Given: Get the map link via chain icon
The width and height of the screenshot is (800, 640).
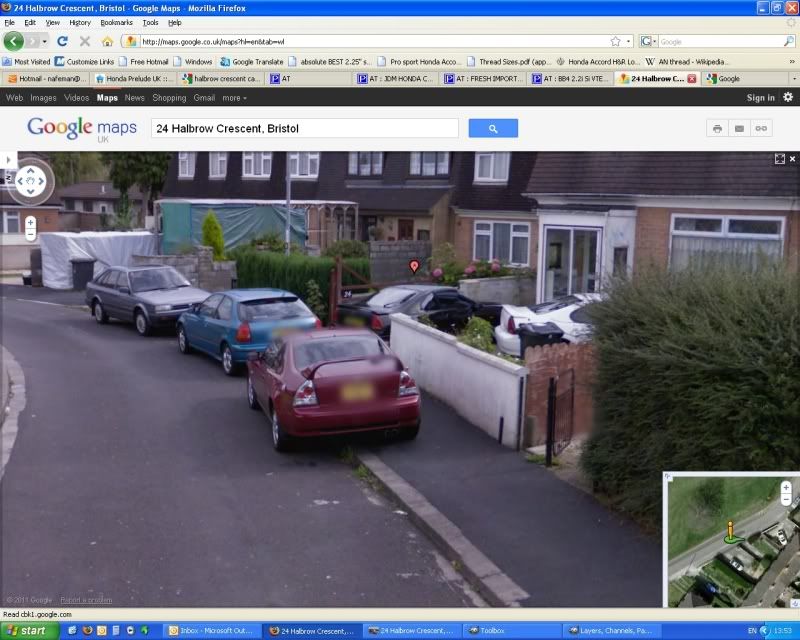Looking at the screenshot, I should [x=761, y=129].
